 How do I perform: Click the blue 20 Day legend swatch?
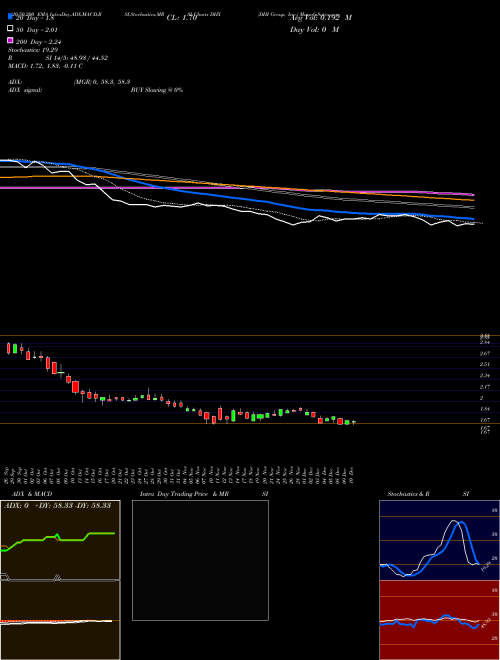(x=10, y=17)
